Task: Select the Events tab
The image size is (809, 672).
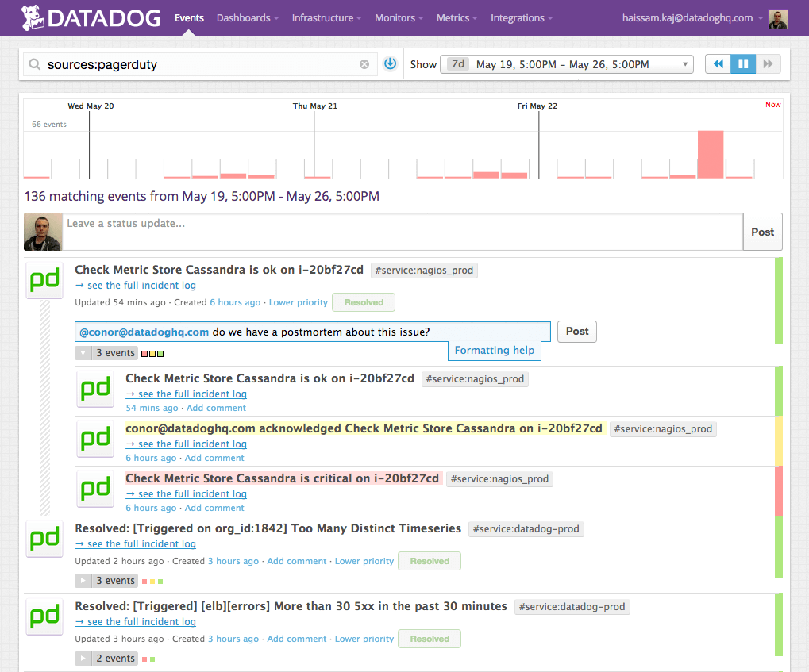Action: [x=188, y=17]
